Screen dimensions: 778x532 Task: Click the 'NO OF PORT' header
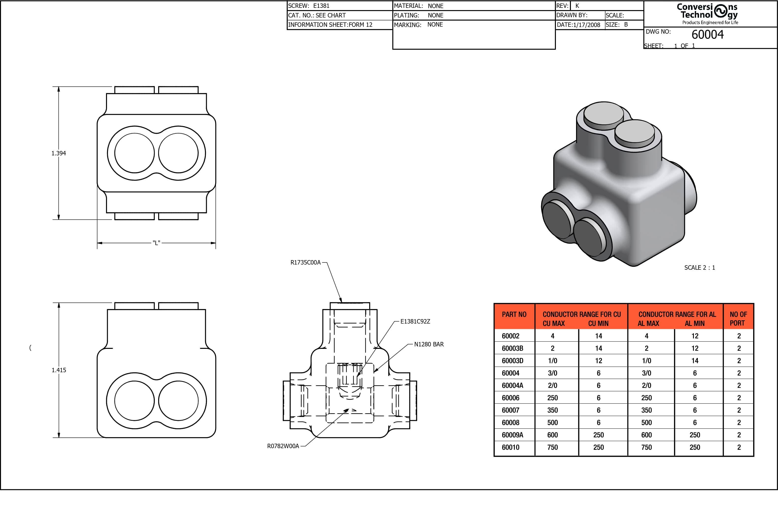pos(738,319)
